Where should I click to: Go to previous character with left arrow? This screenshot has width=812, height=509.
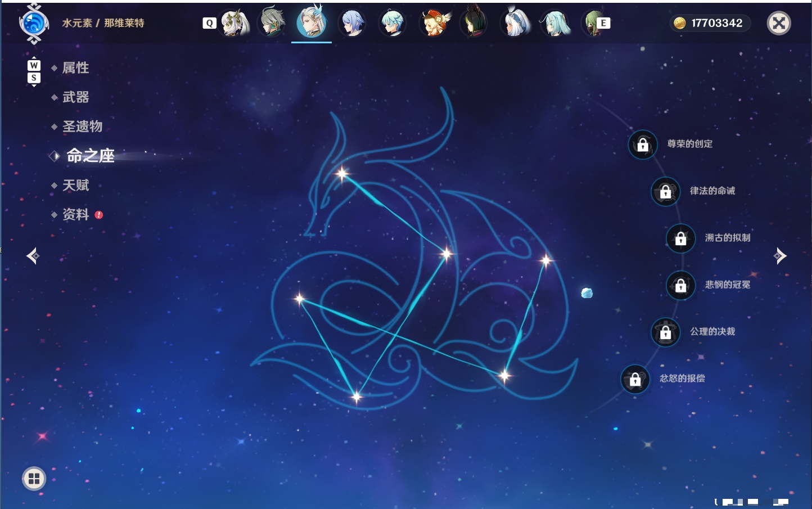33,256
